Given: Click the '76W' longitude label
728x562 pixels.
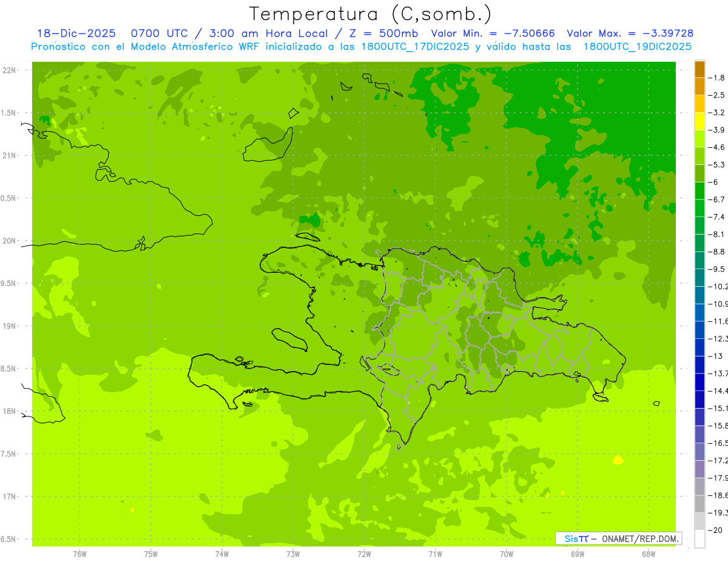Looking at the screenshot, I should (x=79, y=554).
